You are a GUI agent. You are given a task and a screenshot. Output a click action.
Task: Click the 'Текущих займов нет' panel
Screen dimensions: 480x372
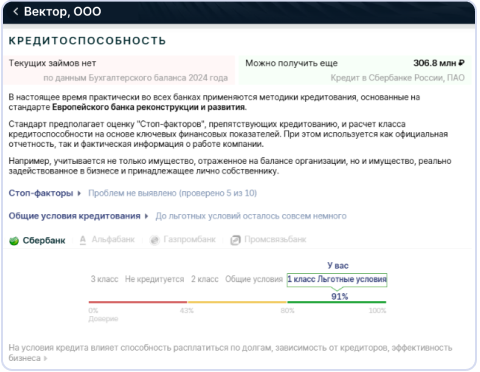119,70
